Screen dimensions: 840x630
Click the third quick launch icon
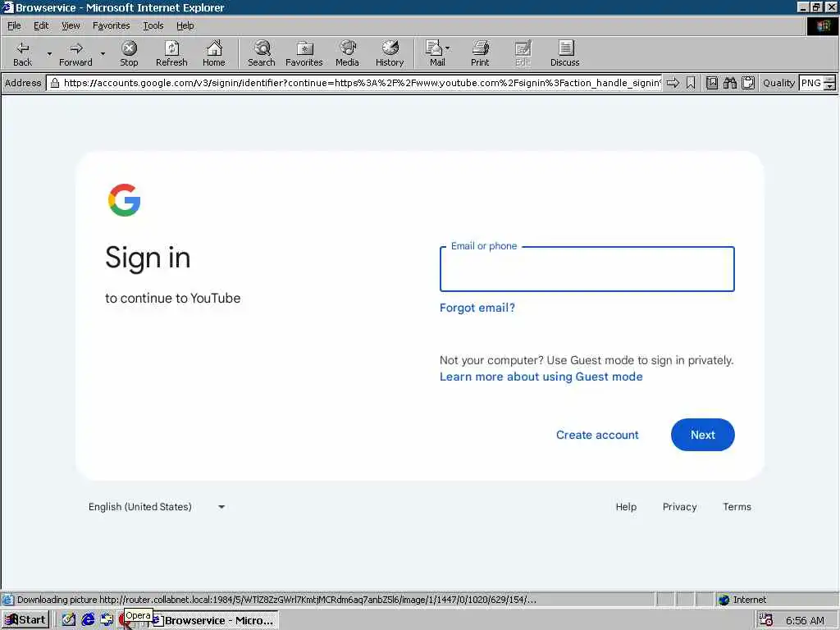coord(107,620)
